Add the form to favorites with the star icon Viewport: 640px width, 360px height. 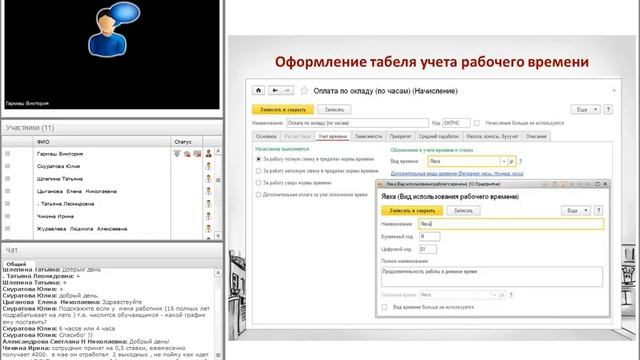click(x=304, y=91)
